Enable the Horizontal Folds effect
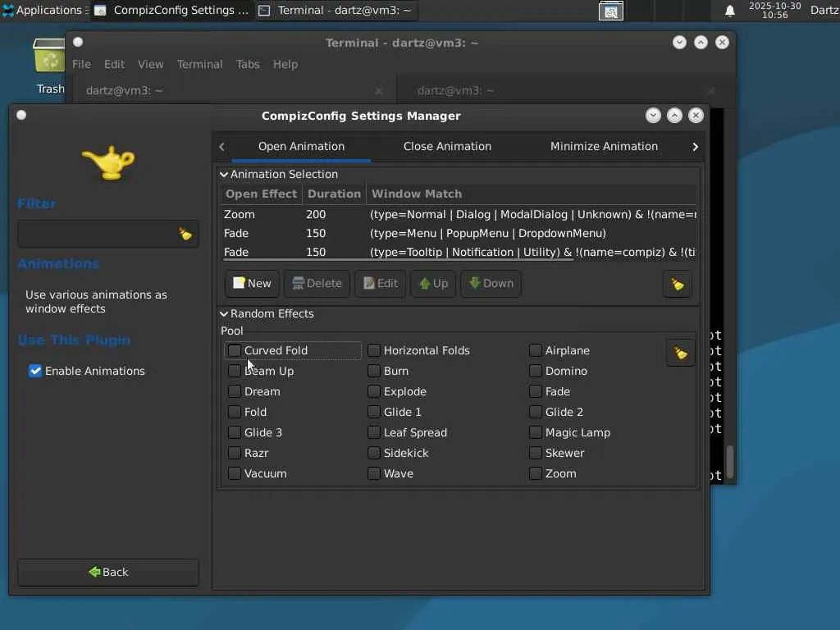The width and height of the screenshot is (840, 630). click(x=374, y=350)
